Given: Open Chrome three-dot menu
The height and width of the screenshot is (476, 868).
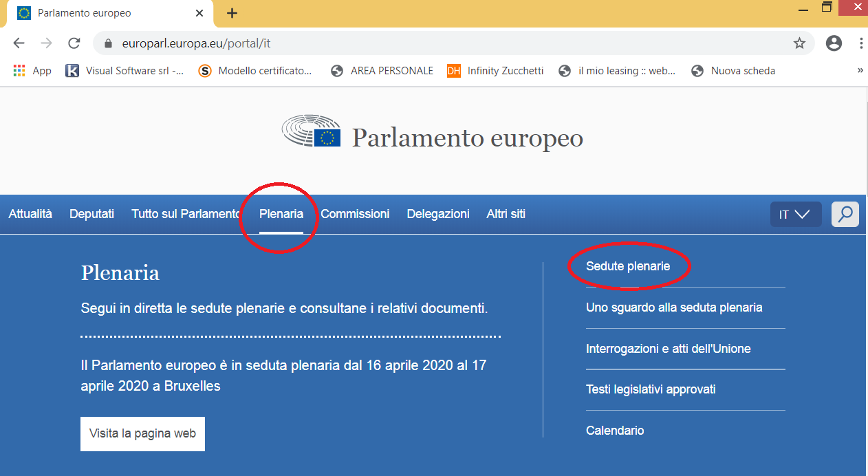Looking at the screenshot, I should tap(860, 43).
